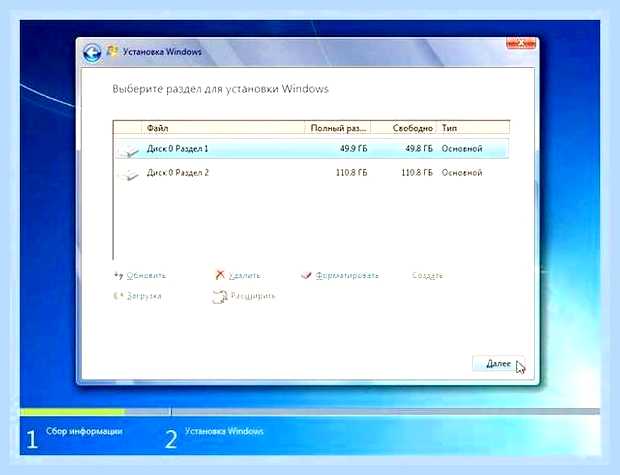The image size is (620, 475).
Task: Open the Форматировать link
Action: (347, 275)
